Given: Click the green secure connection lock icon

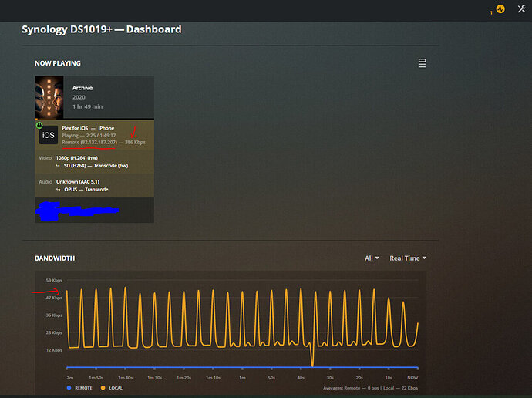Looking at the screenshot, I should coord(39,126).
